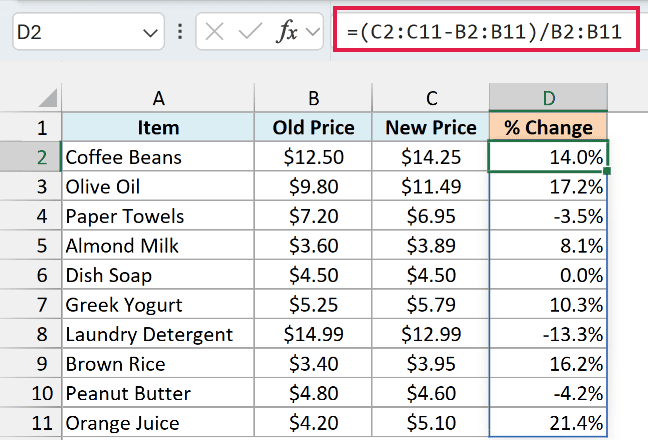Select the 21.4% change cell
Viewport: 648px width, 440px height.
click(548, 422)
